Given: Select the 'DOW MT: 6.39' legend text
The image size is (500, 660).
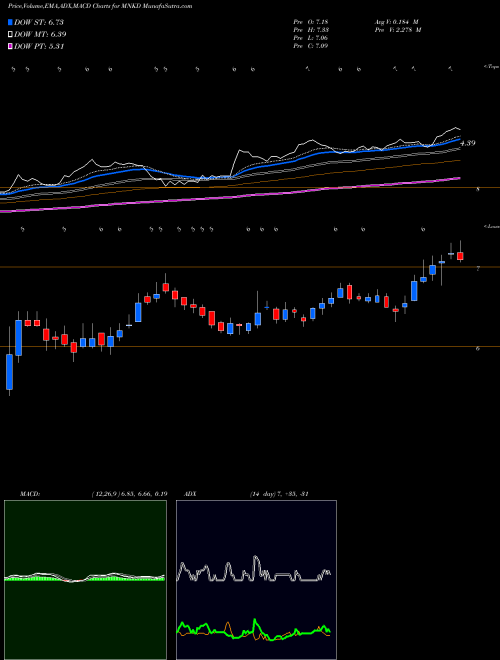Looking at the screenshot, I should pos(40,35).
